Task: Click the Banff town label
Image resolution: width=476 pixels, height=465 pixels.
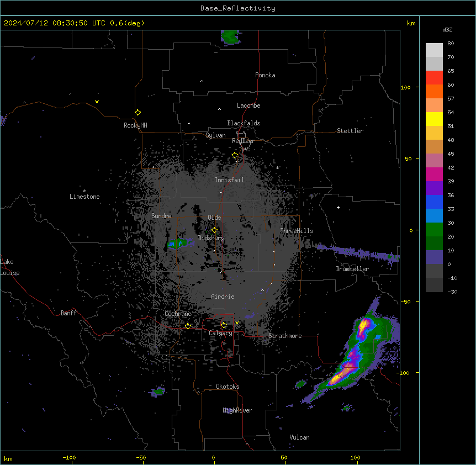Action: [x=68, y=313]
